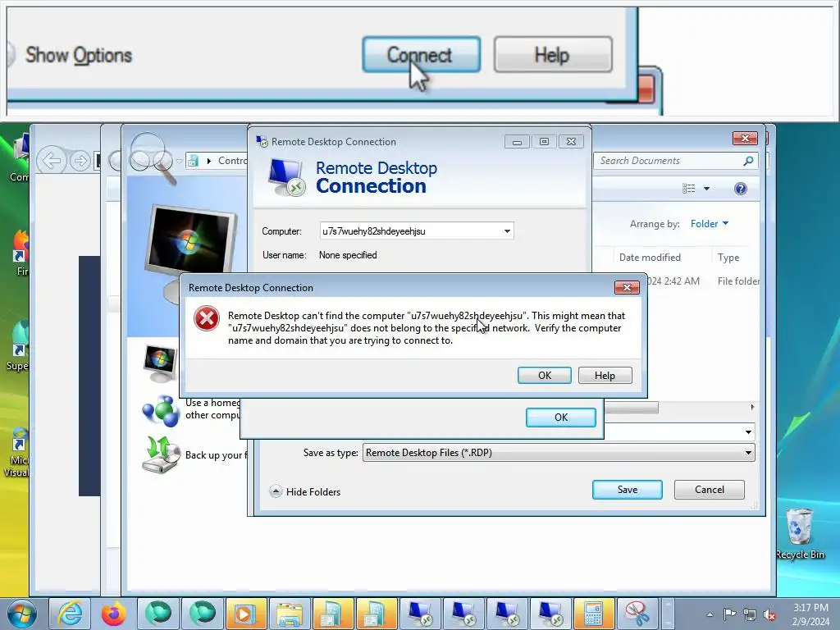Screen dimensions: 840x630
Task: Open the clock showing 3:17 PM
Action: coord(810,614)
